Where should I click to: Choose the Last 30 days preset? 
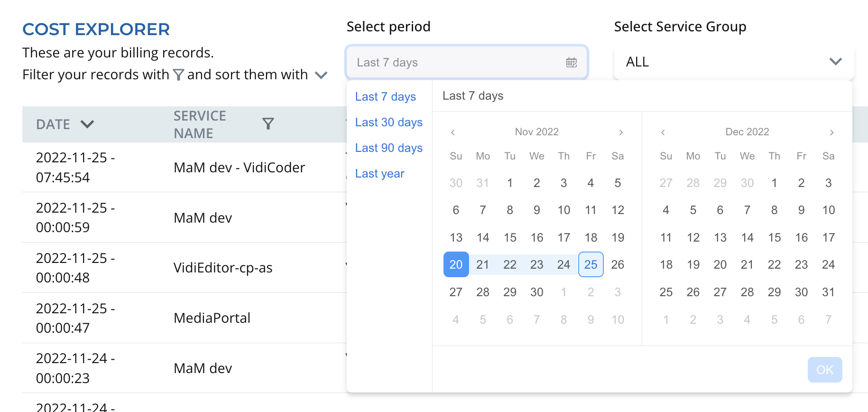(388, 122)
